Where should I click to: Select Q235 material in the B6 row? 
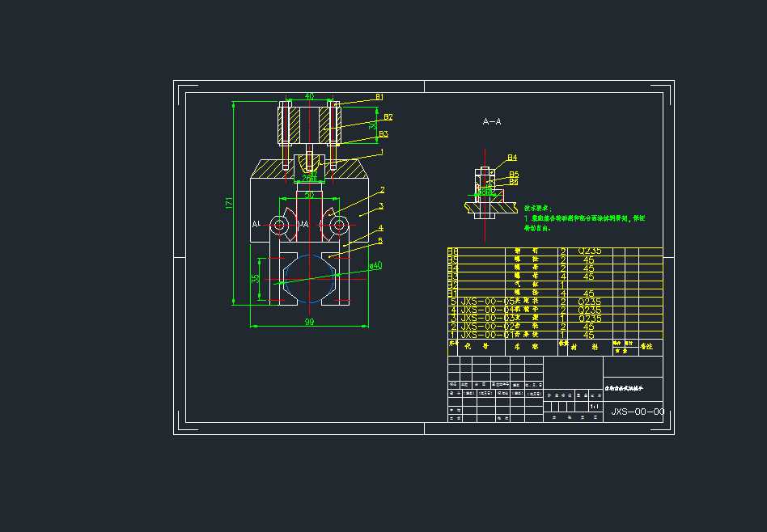pyautogui.click(x=590, y=251)
